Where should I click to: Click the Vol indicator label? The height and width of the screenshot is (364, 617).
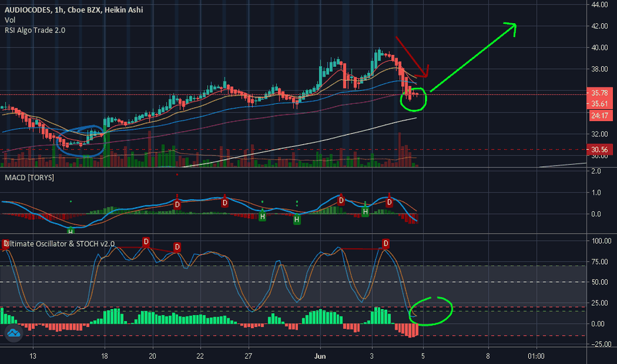pos(10,20)
